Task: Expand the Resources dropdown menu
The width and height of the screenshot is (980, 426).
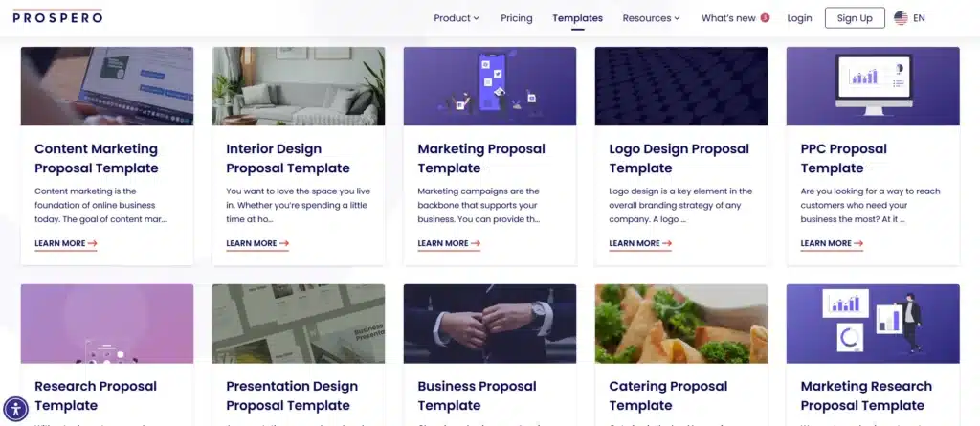Action: [651, 18]
